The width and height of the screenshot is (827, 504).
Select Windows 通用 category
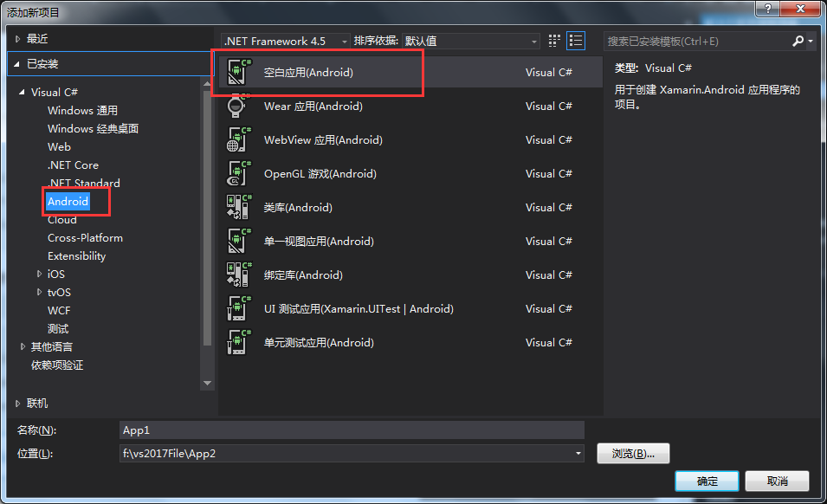[x=82, y=110]
